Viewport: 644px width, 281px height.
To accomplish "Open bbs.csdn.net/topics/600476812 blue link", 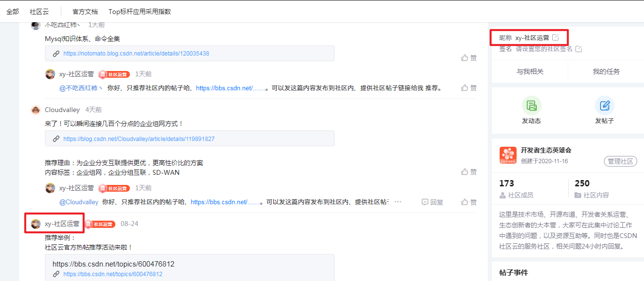I will coord(113,274).
